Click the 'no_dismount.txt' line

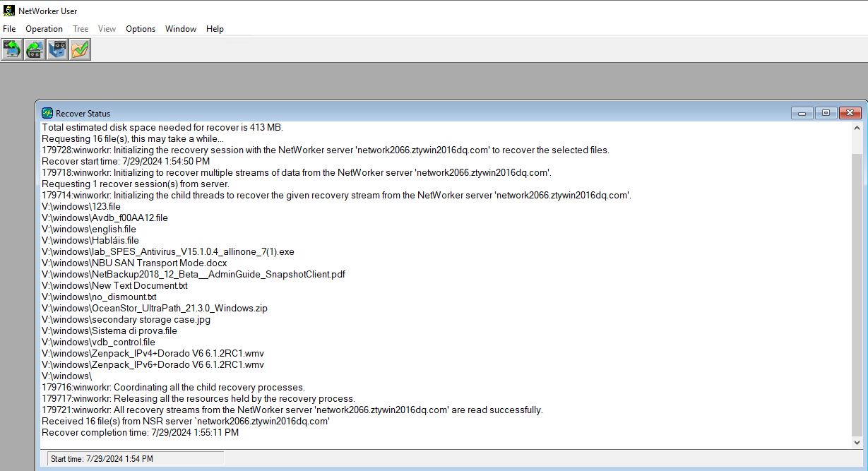click(x=99, y=297)
